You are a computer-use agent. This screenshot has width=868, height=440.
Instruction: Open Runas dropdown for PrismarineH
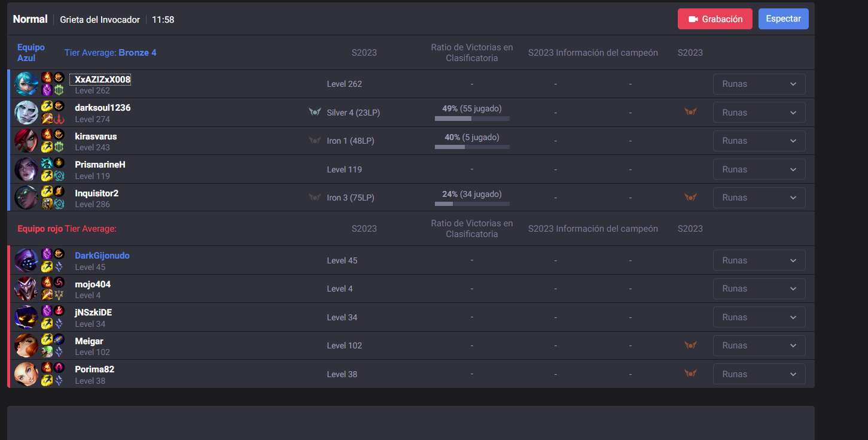759,169
